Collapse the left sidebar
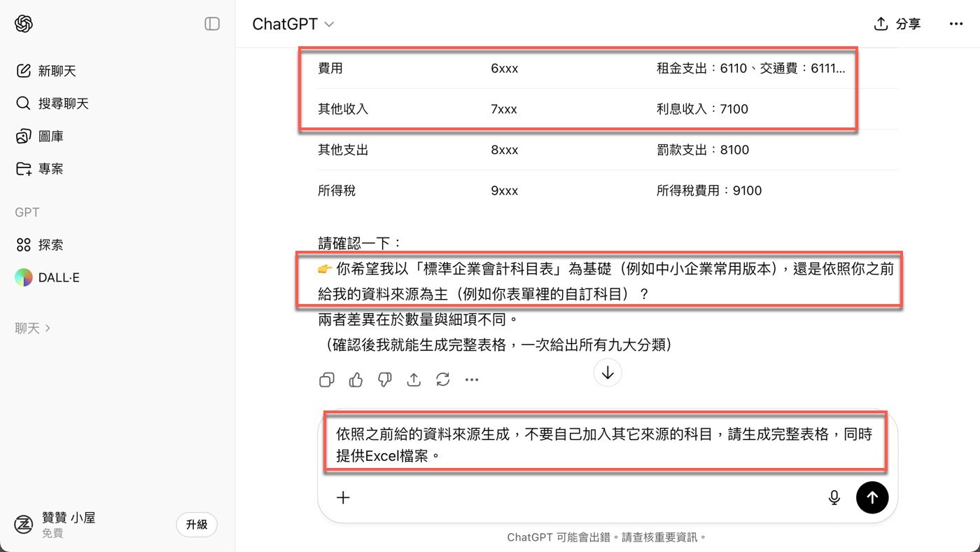The height and width of the screenshot is (552, 980). tap(211, 23)
